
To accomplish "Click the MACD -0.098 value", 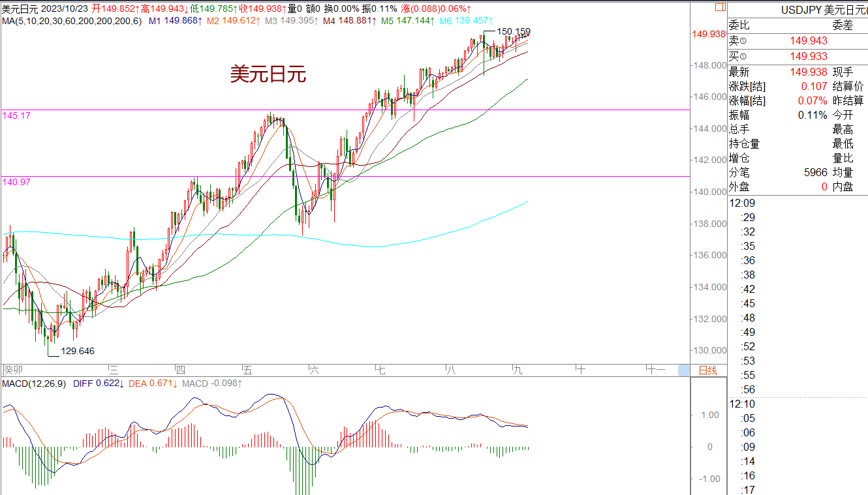I will tap(212, 383).
